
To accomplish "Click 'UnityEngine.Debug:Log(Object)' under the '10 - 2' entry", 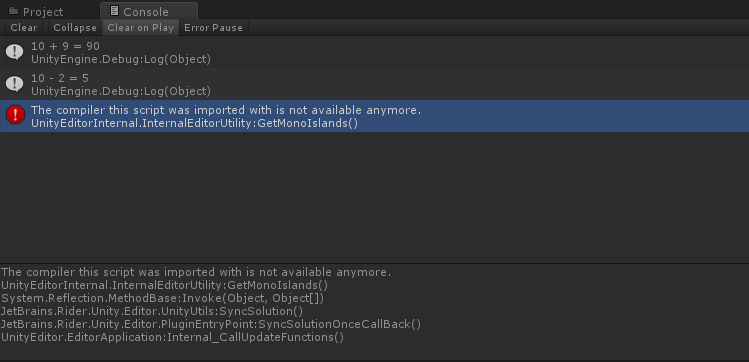I will pyautogui.click(x=121, y=91).
